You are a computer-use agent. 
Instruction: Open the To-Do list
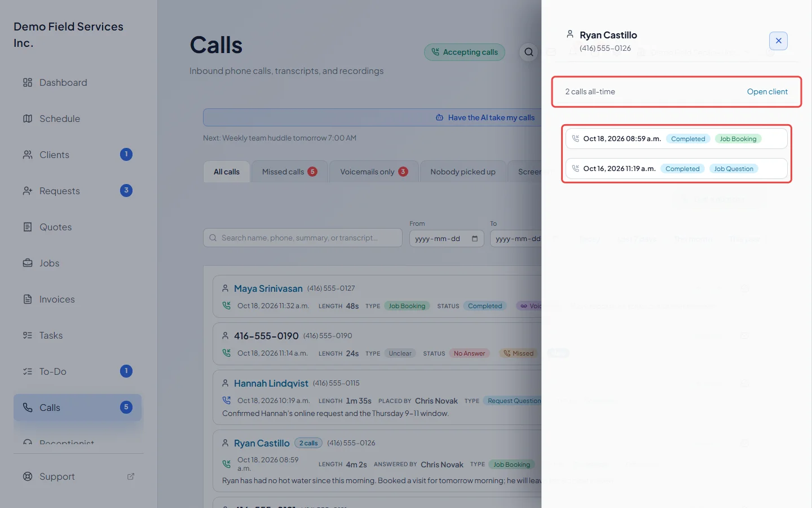[78, 371]
